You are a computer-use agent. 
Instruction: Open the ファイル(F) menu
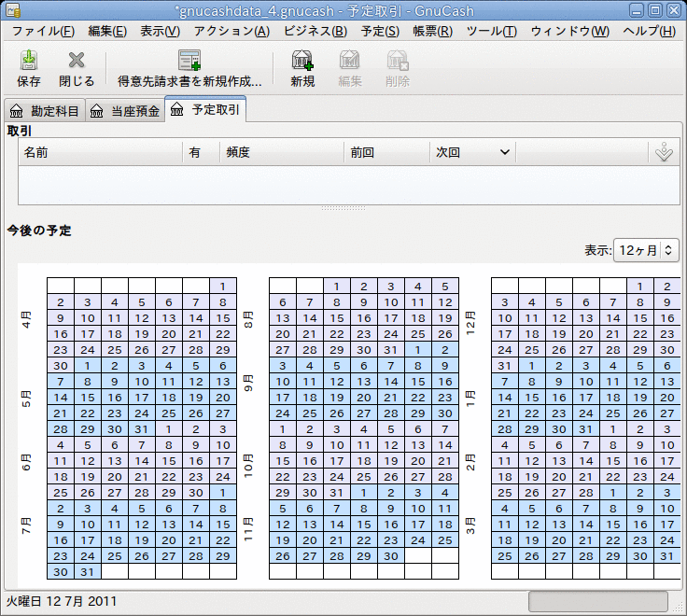[43, 31]
